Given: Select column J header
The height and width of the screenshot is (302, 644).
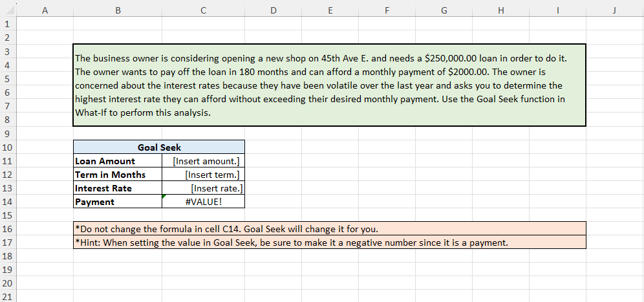Looking at the screenshot, I should tap(614, 11).
